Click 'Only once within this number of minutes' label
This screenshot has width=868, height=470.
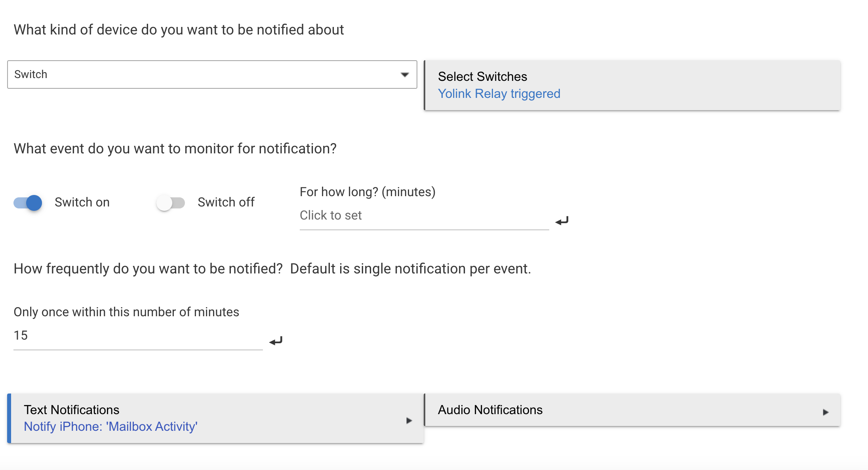pos(126,312)
